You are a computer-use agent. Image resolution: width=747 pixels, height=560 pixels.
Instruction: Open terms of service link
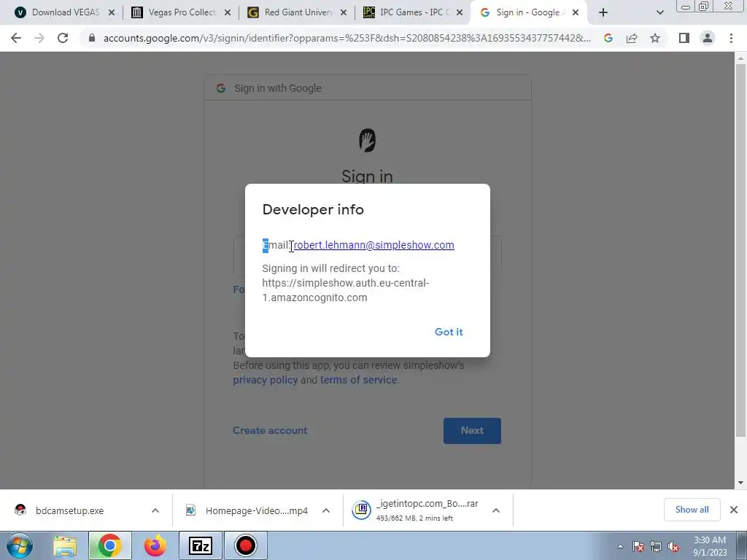(358, 380)
